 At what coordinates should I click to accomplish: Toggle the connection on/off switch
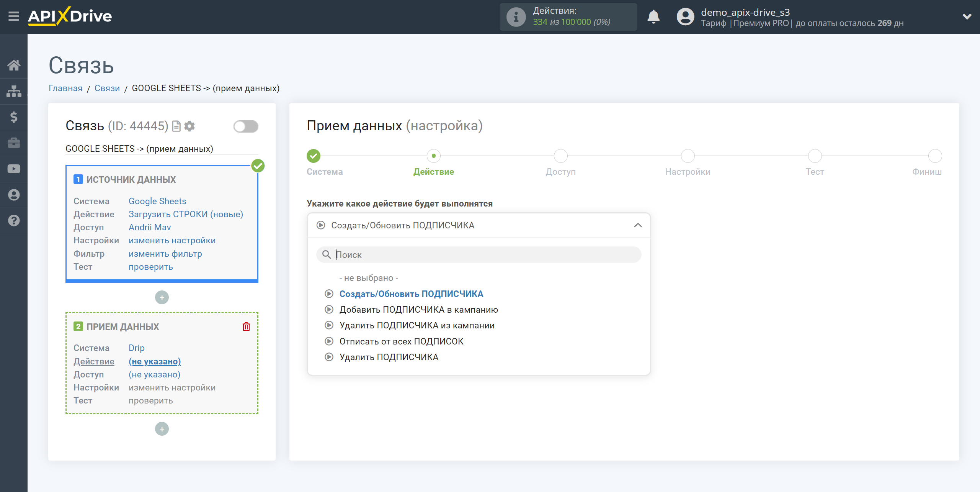pos(246,126)
